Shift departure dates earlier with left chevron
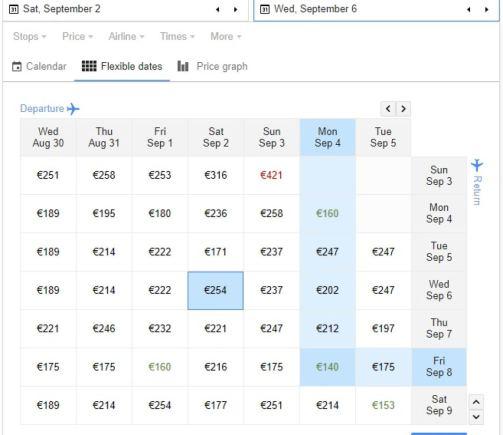The height and width of the screenshot is (435, 503). click(388, 109)
